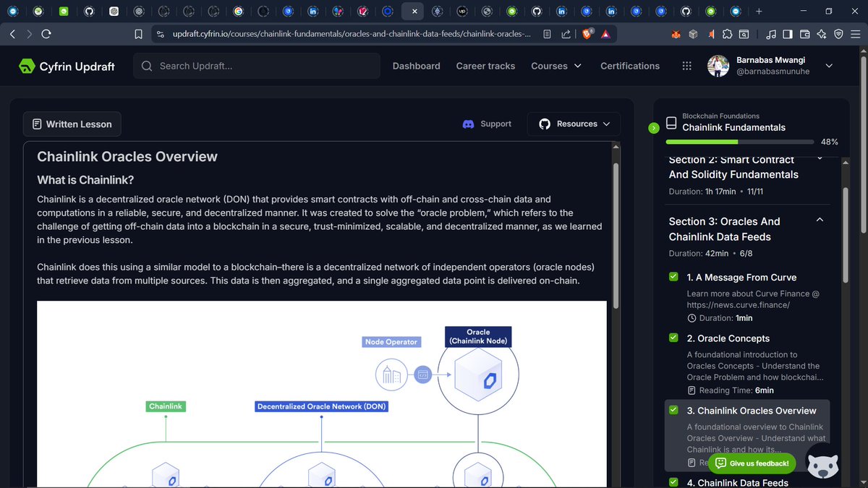Open the Leo AI sparkle icon
Image resolution: width=868 pixels, height=488 pixels.
point(822,34)
